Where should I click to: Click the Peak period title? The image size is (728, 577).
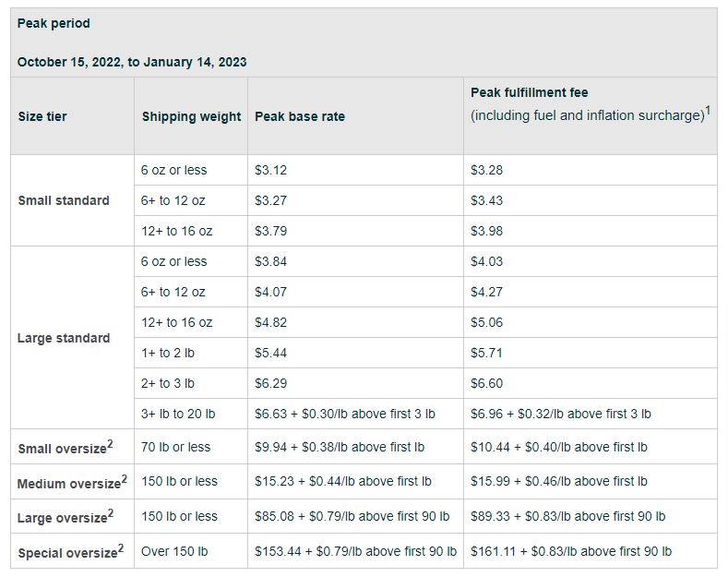[x=54, y=23]
